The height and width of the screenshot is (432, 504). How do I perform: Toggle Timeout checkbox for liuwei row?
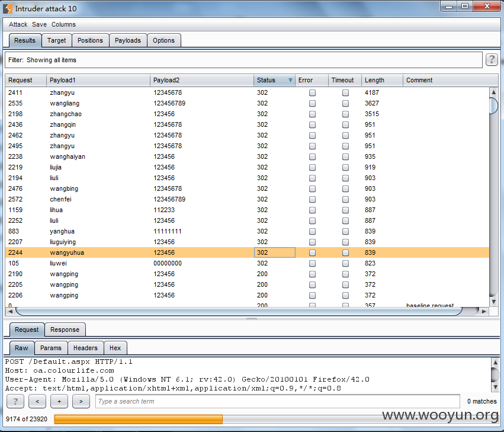click(345, 264)
